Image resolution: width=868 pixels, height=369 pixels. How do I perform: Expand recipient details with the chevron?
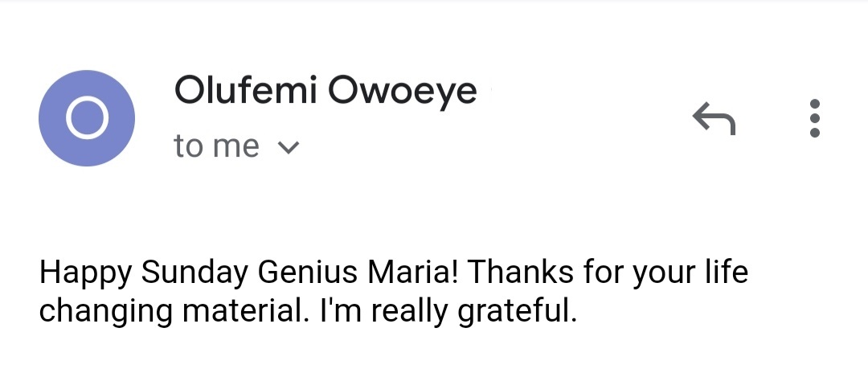click(288, 147)
